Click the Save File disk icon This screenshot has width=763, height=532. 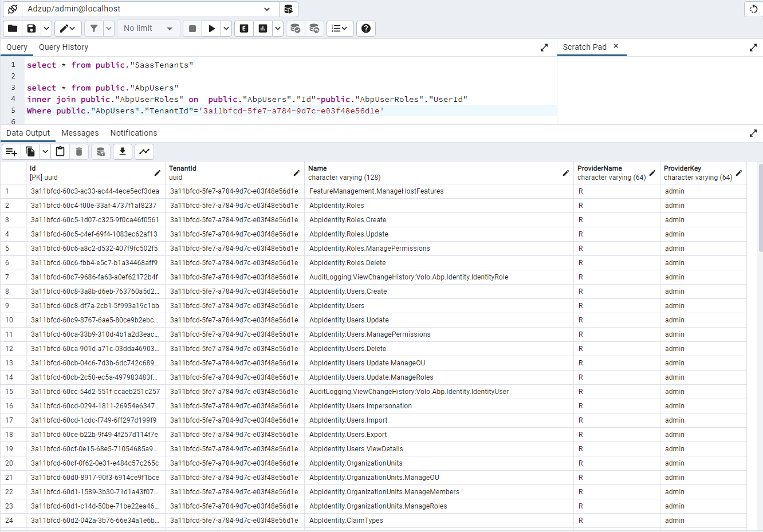(32, 29)
